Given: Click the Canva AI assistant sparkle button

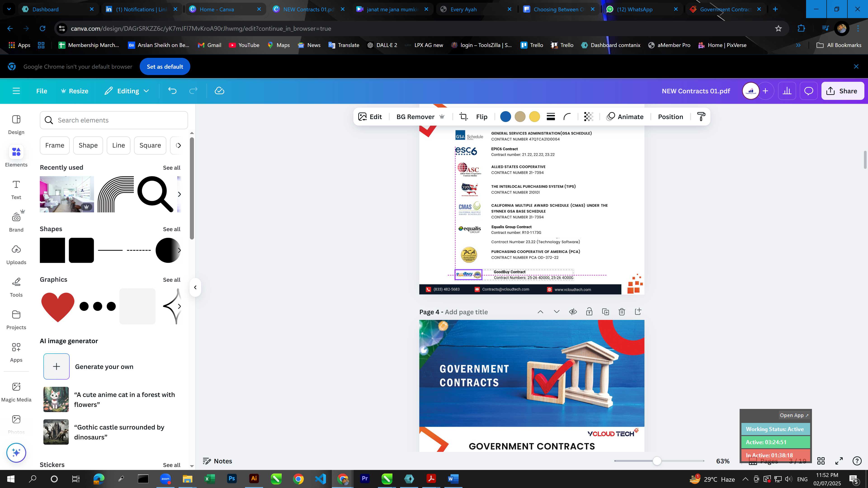Looking at the screenshot, I should pyautogui.click(x=16, y=453).
